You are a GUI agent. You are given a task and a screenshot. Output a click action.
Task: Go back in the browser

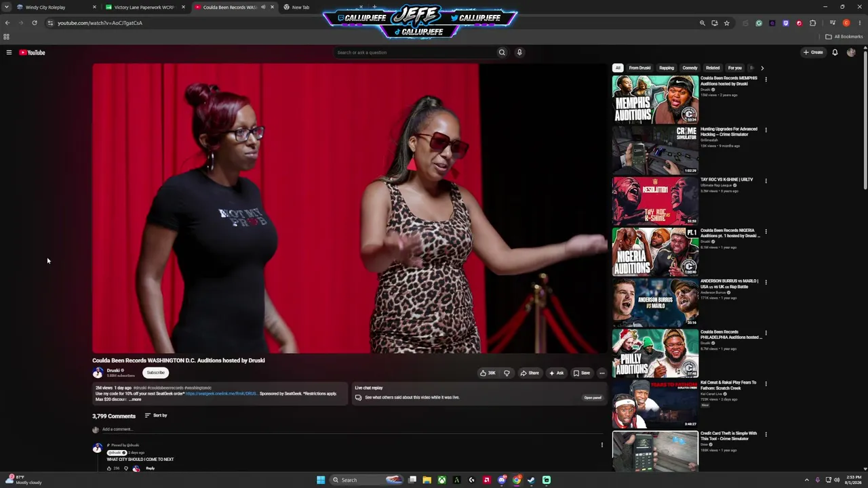[x=7, y=23]
